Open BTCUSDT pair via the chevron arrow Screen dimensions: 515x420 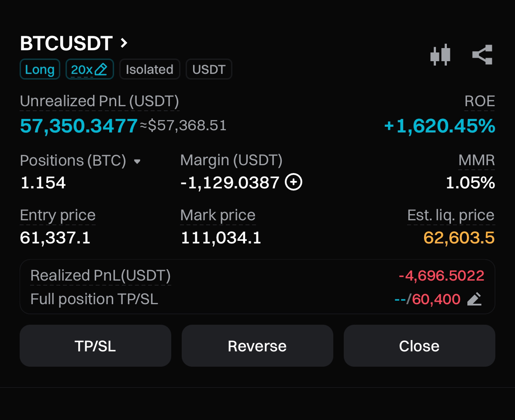coord(124,43)
